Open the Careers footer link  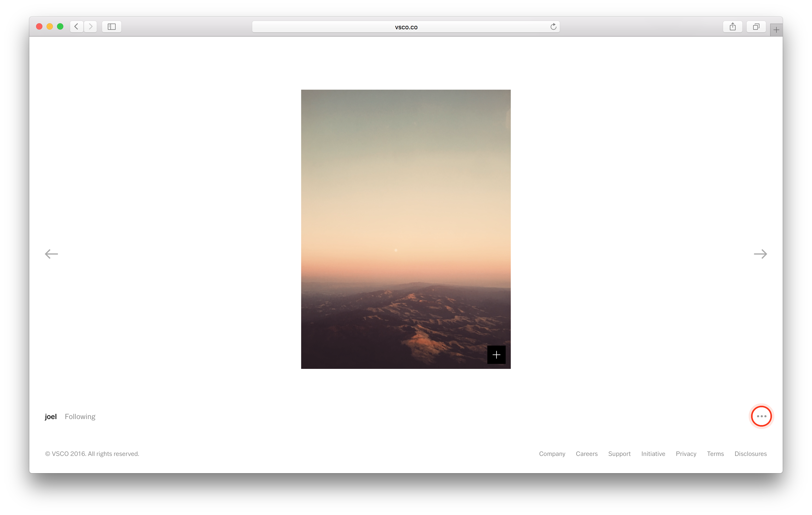(587, 454)
